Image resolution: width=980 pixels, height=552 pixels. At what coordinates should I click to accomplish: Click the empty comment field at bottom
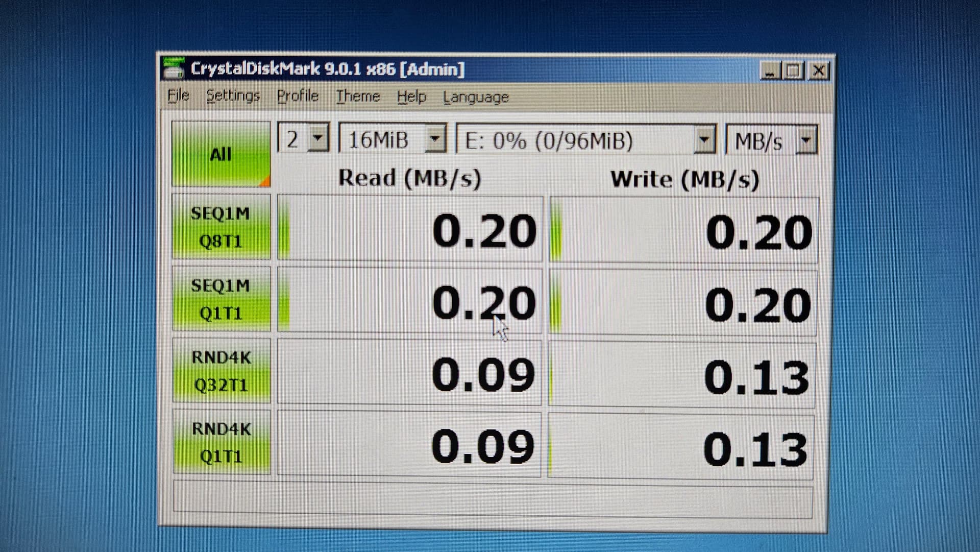(492, 499)
